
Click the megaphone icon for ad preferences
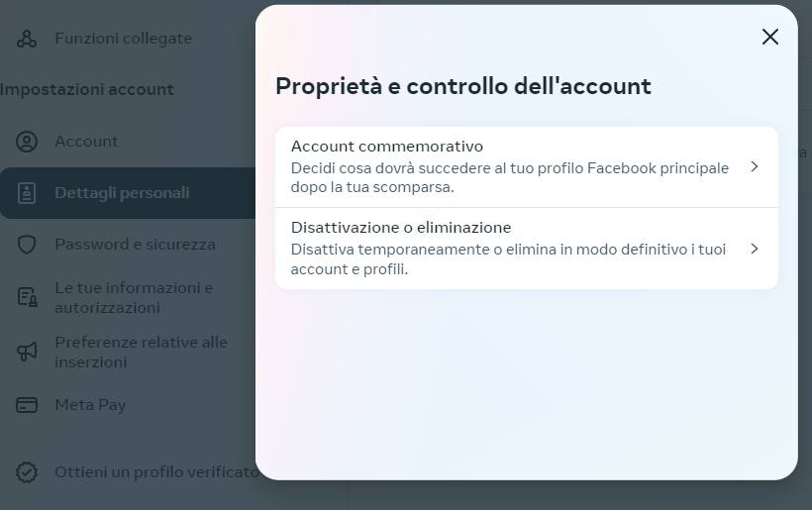click(x=27, y=353)
